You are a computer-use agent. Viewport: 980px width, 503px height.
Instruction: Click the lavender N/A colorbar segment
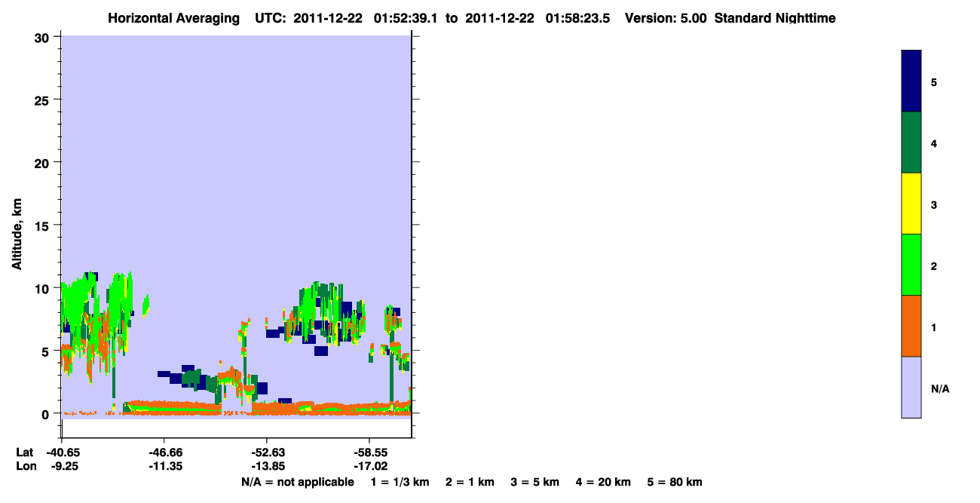pos(911,387)
